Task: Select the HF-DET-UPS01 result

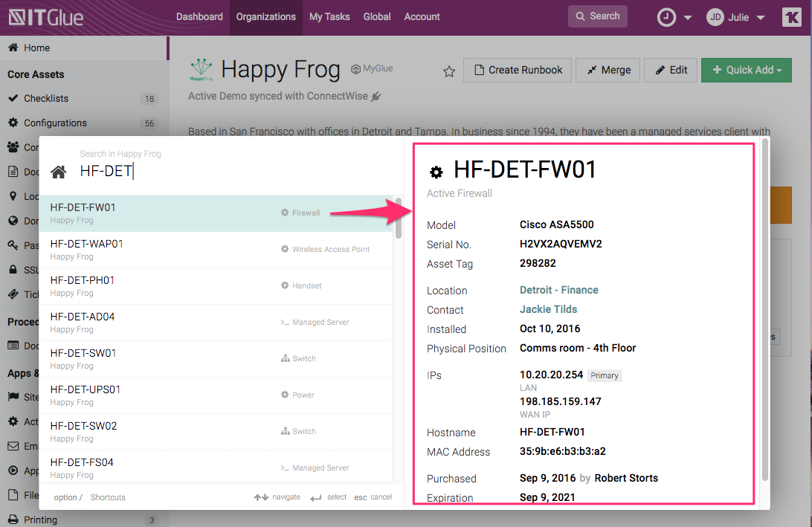Action: (x=216, y=395)
